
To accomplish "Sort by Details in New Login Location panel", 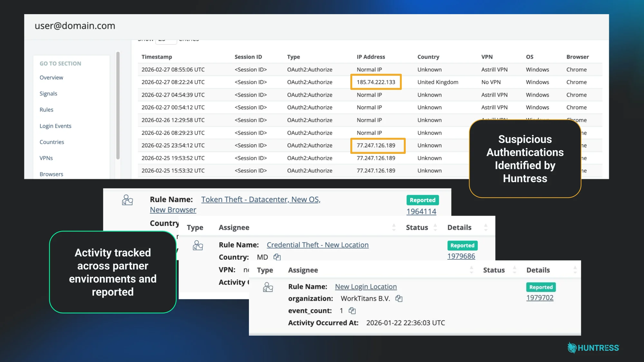I will click(575, 270).
